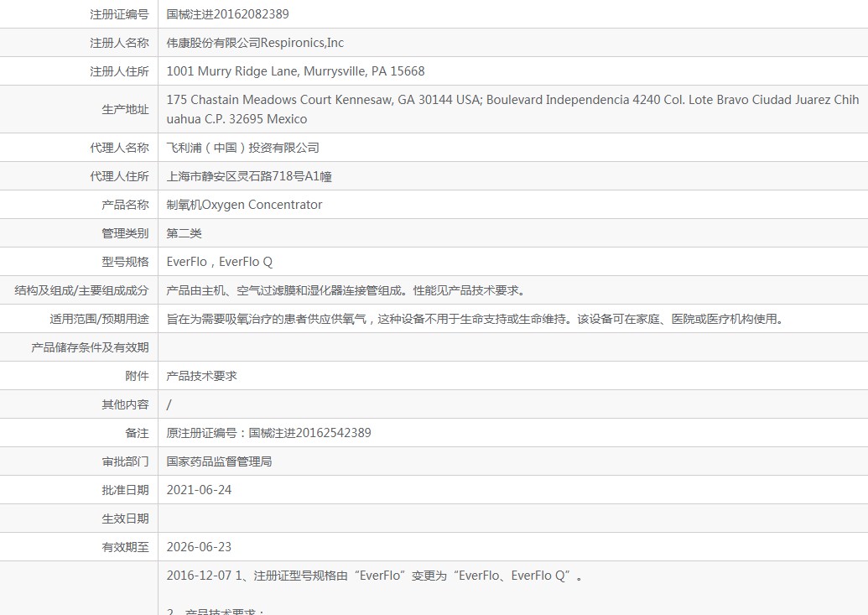Click the 适用范围/预期用途 label
868x615 pixels.
coord(100,319)
